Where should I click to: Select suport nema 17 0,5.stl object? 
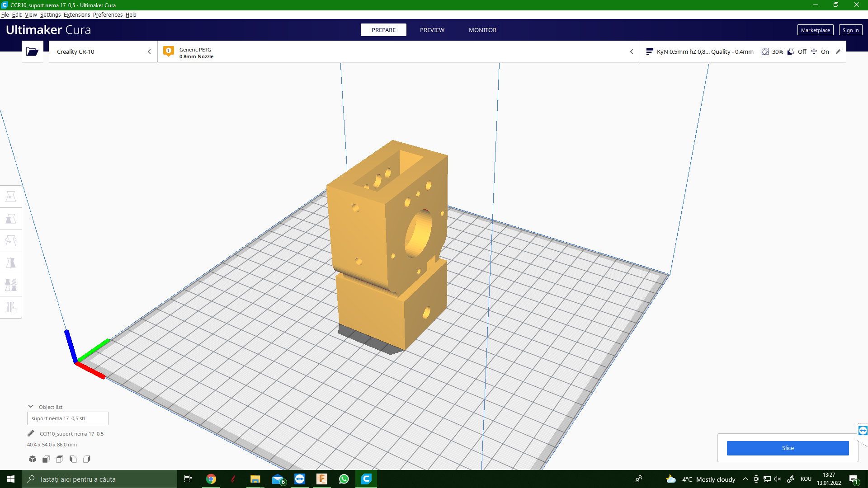67,418
